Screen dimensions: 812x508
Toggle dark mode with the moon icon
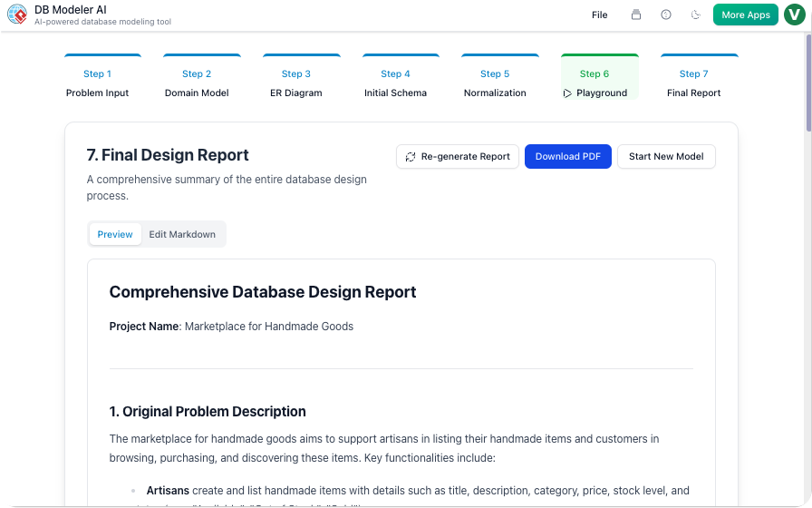click(695, 15)
